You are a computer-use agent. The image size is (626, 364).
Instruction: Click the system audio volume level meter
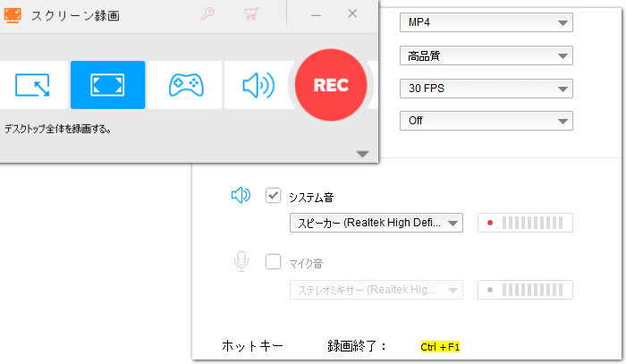point(526,223)
